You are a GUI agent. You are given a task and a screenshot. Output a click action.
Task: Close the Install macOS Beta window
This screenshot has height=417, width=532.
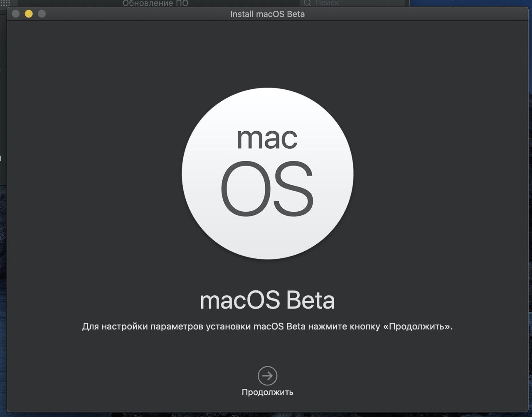coord(16,14)
